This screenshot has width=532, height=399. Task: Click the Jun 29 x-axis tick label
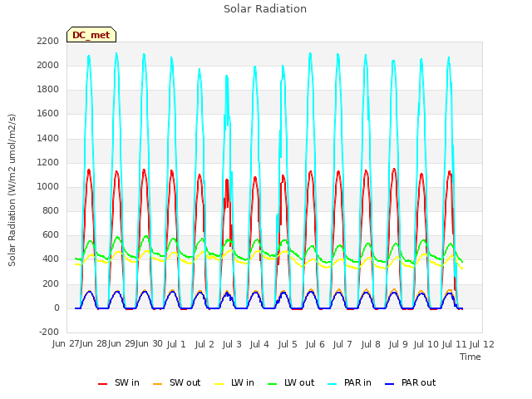121,344
